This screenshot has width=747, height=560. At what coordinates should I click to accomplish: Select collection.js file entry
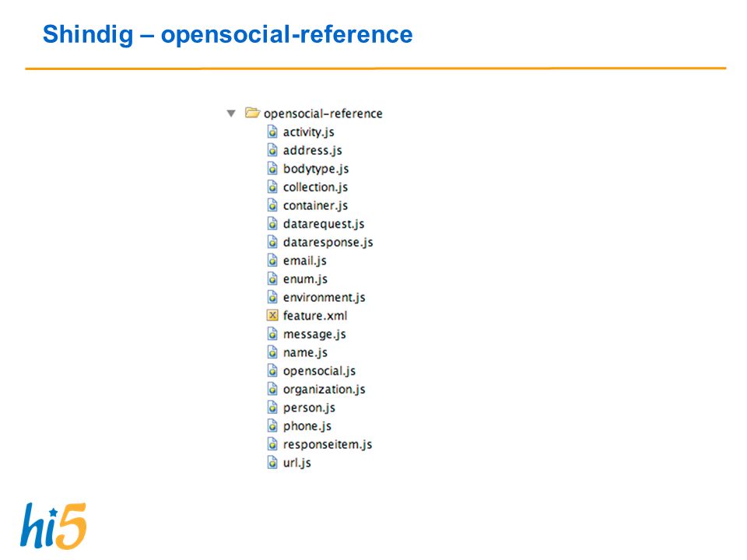pyautogui.click(x=315, y=187)
